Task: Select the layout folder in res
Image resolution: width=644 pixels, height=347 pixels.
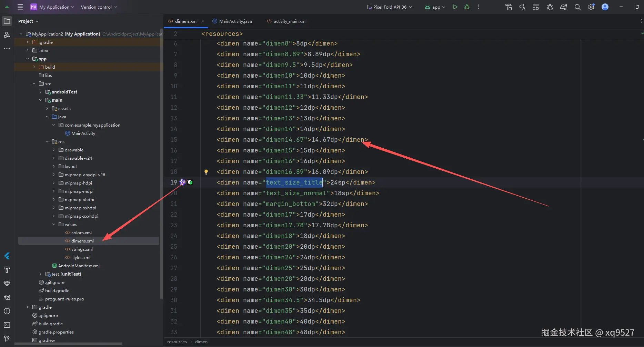Action: click(71, 166)
